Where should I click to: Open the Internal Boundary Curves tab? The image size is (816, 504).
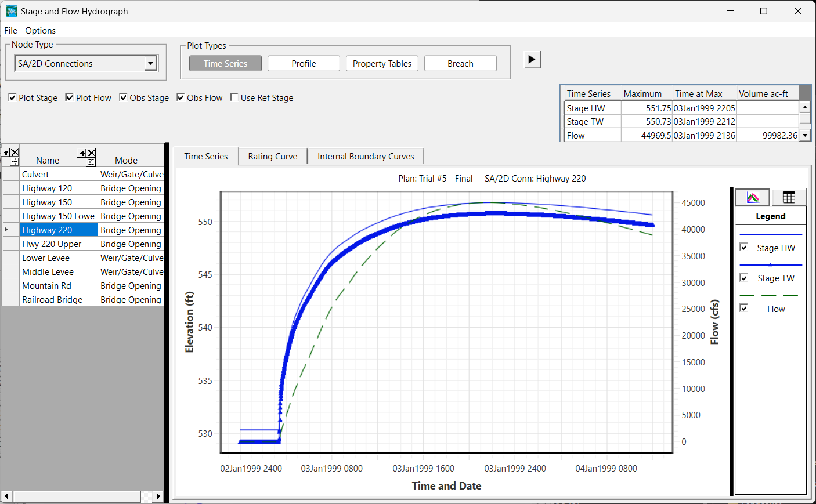(366, 157)
